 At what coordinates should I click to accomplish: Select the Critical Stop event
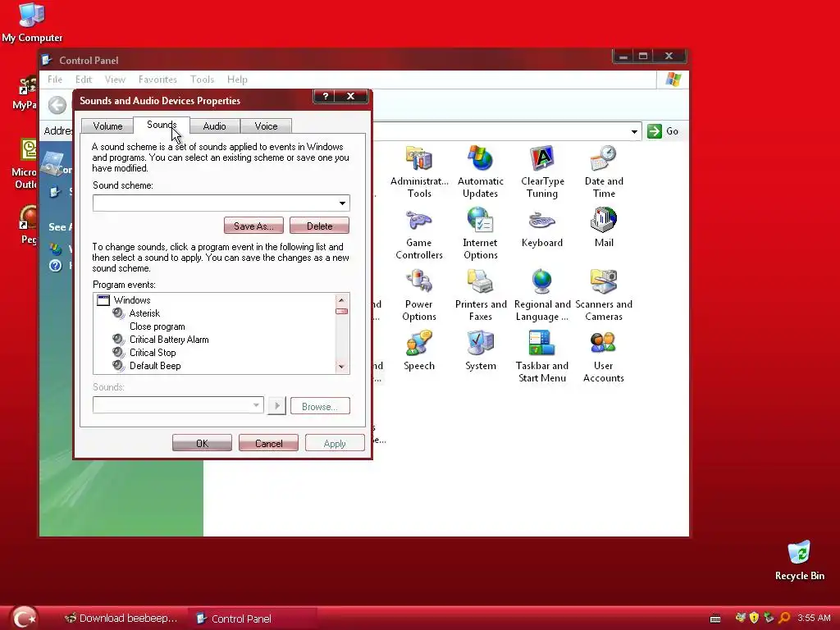pyautogui.click(x=153, y=353)
